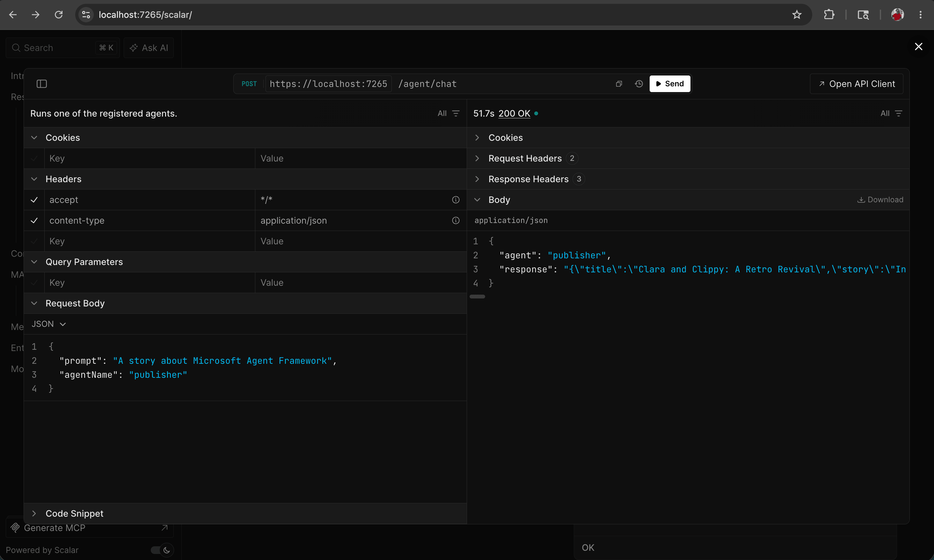
Task: Edit the server URL https://localhost:7265
Action: [328, 84]
